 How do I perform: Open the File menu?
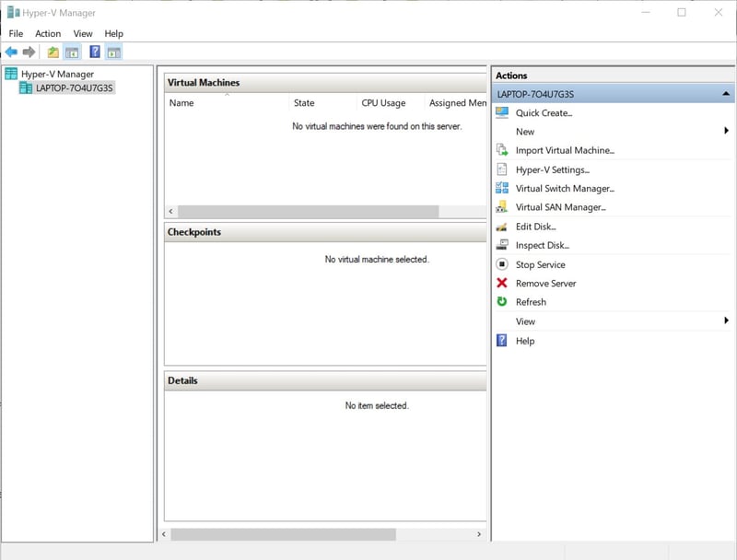[16, 33]
